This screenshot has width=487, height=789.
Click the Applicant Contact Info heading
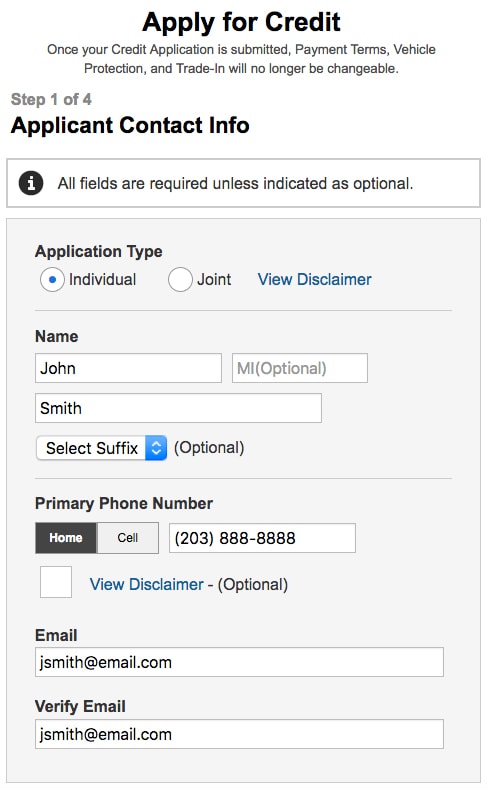[x=130, y=125]
